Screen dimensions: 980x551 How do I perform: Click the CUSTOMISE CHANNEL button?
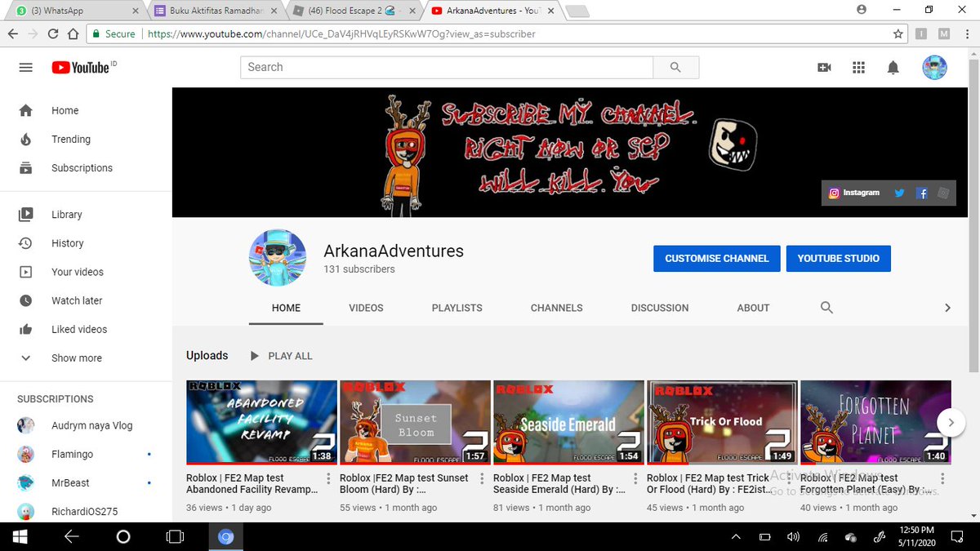[x=717, y=258]
